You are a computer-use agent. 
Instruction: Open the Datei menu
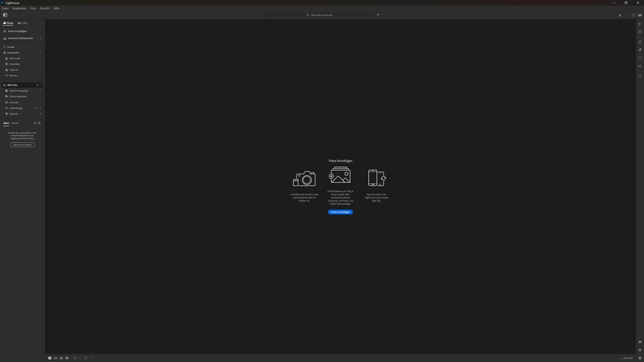click(x=5, y=8)
